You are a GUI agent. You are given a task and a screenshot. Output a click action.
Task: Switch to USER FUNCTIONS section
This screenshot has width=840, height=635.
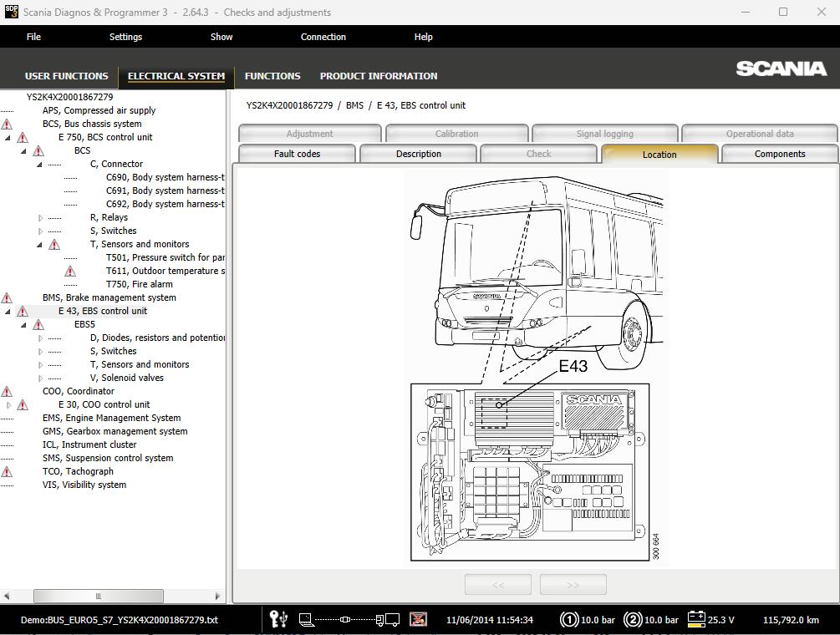pyautogui.click(x=66, y=76)
